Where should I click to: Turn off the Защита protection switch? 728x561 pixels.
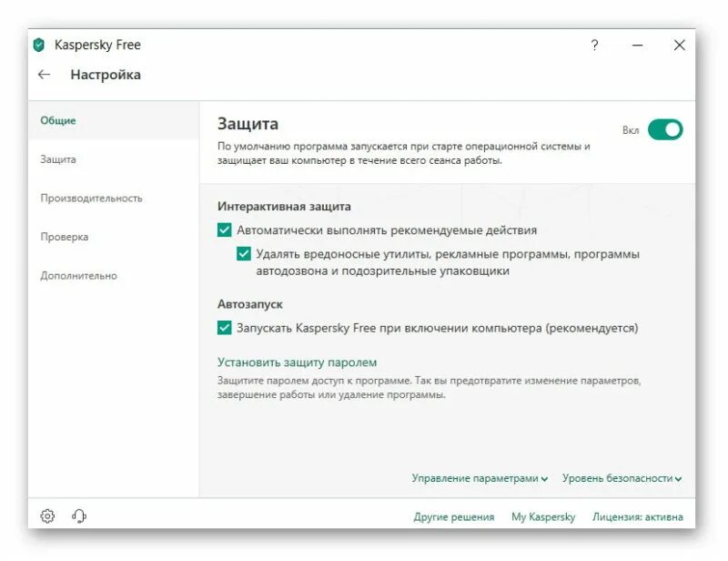pyautogui.click(x=665, y=130)
